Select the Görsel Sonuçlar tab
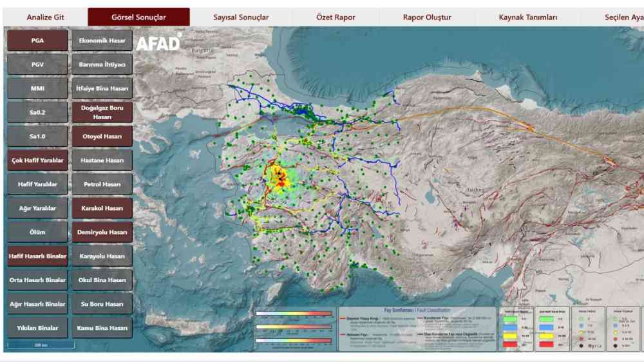This screenshot has width=644, height=362. tap(138, 17)
